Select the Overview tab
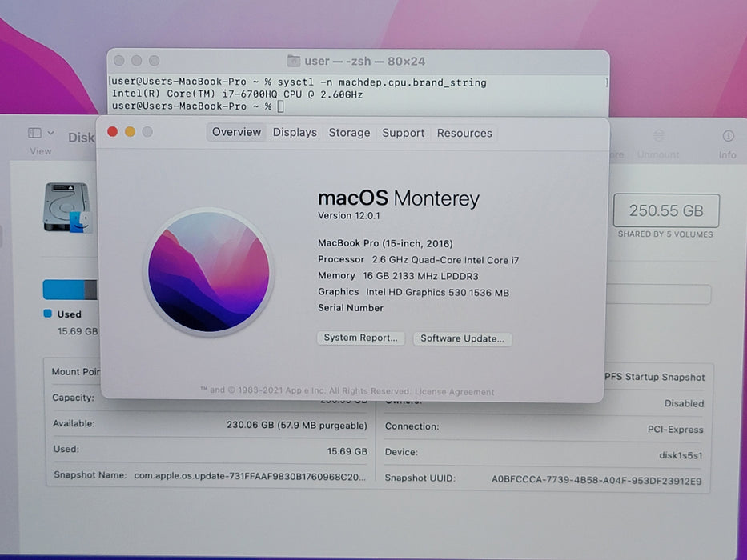747x560 pixels. coord(236,132)
